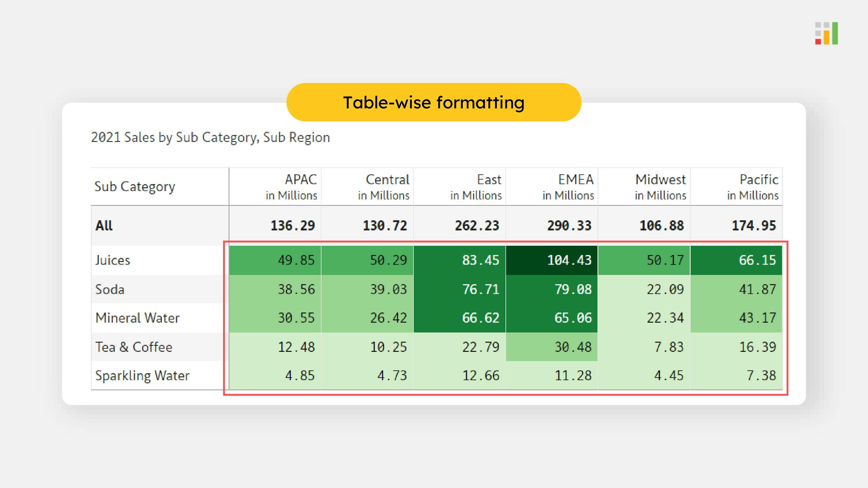
Task: Click the 2021 Sales chart title
Action: point(210,137)
